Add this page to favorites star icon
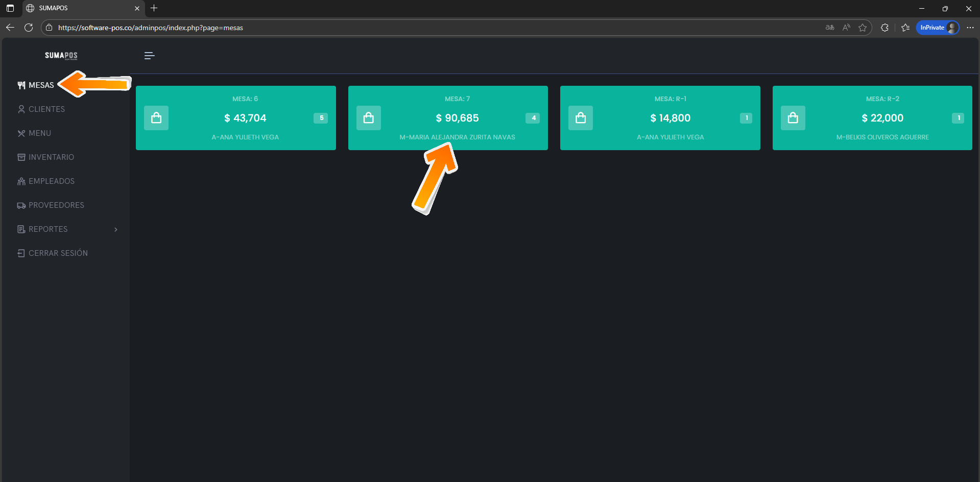This screenshot has height=482, width=980. point(863,28)
